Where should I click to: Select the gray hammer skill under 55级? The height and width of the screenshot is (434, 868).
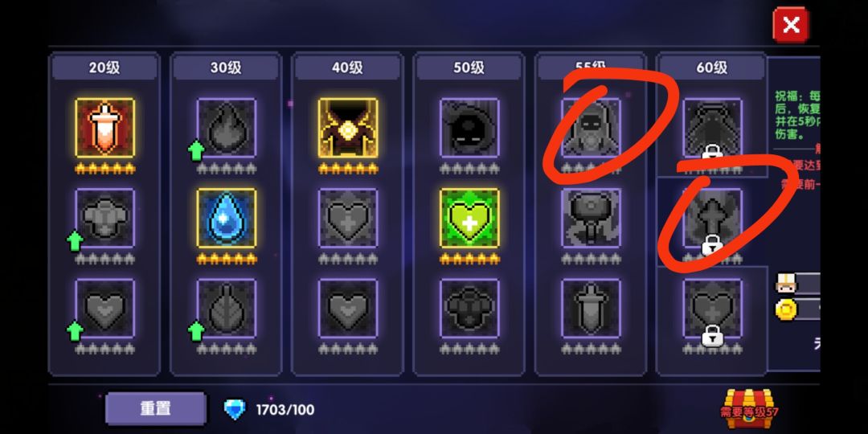click(x=591, y=218)
